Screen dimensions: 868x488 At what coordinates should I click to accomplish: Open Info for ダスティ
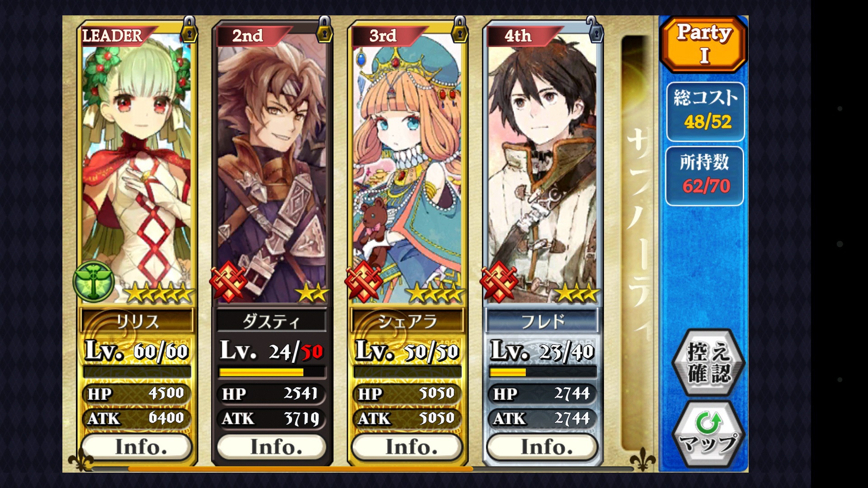pyautogui.click(x=272, y=447)
